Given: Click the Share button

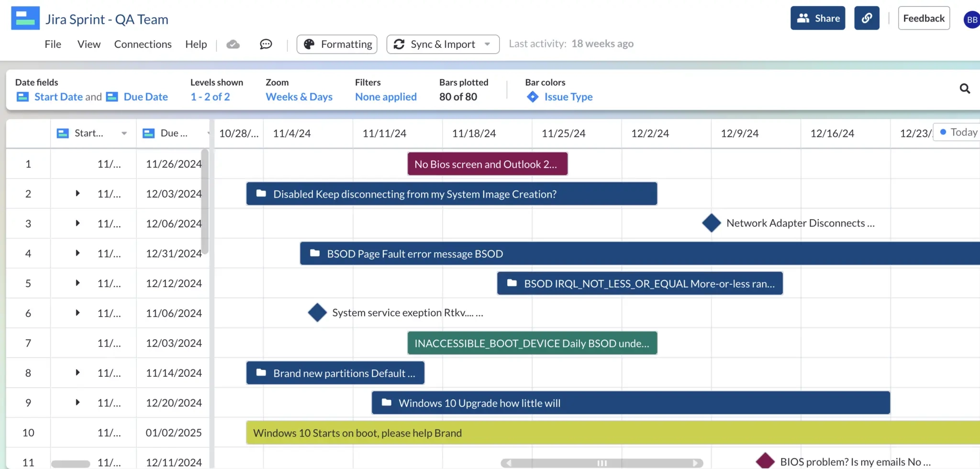Looking at the screenshot, I should click(x=817, y=18).
